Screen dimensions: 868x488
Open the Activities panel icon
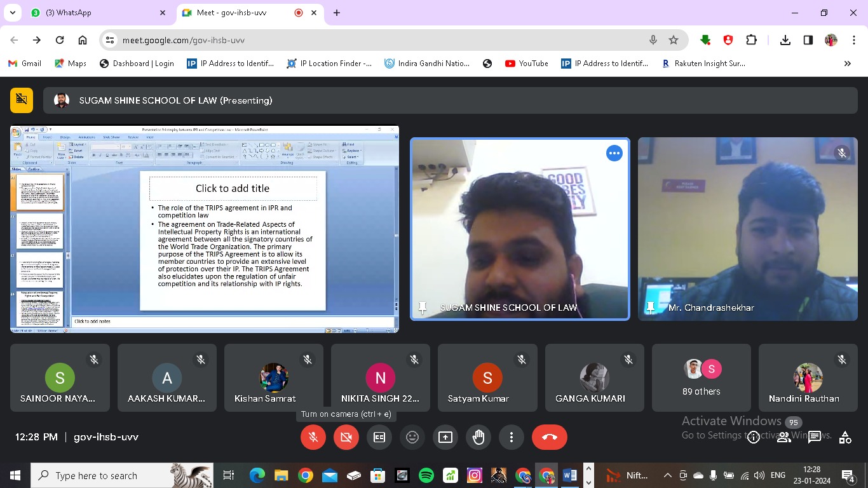pyautogui.click(x=845, y=437)
